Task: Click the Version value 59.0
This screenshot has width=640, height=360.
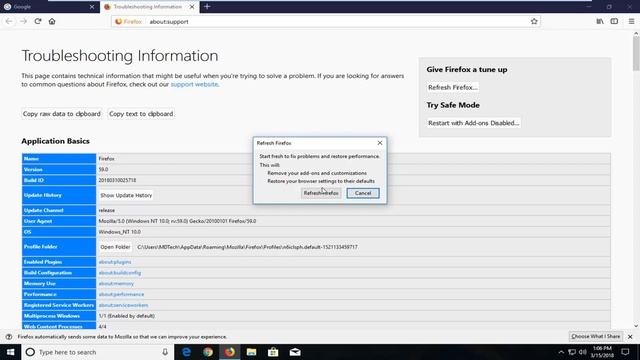Action: [x=103, y=169]
